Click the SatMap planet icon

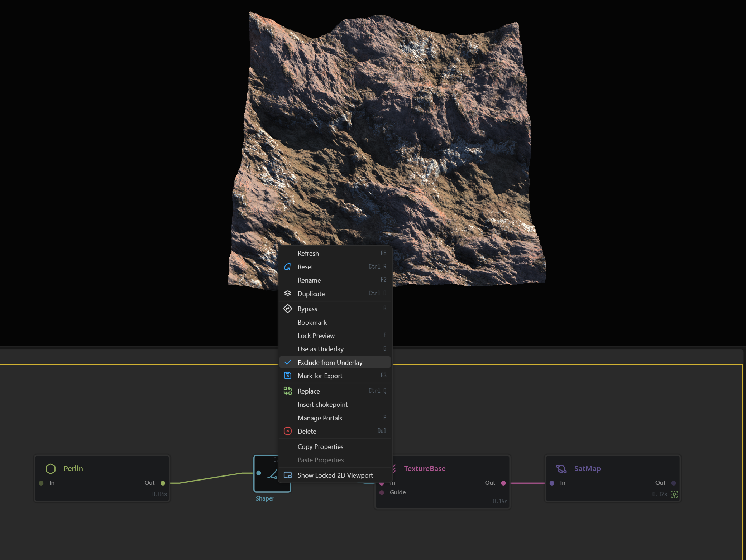click(561, 469)
